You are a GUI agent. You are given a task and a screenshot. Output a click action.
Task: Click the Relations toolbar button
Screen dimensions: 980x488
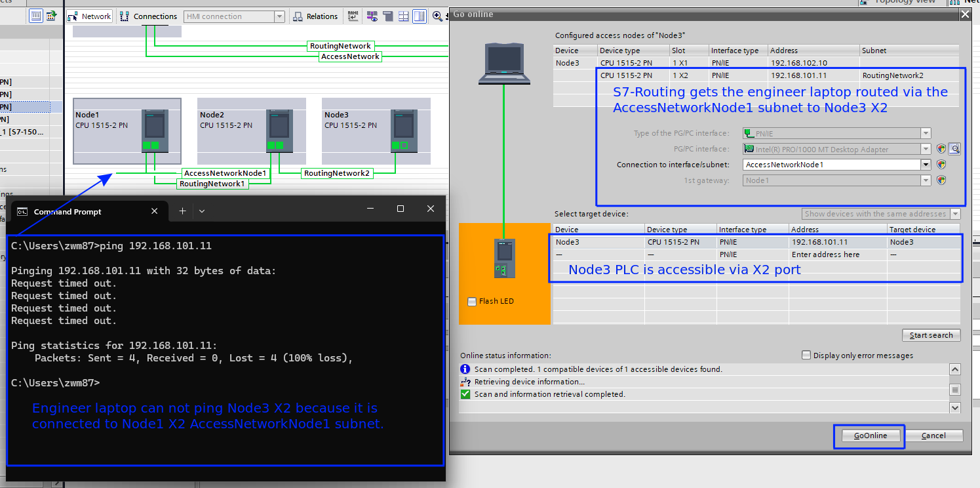315,16
